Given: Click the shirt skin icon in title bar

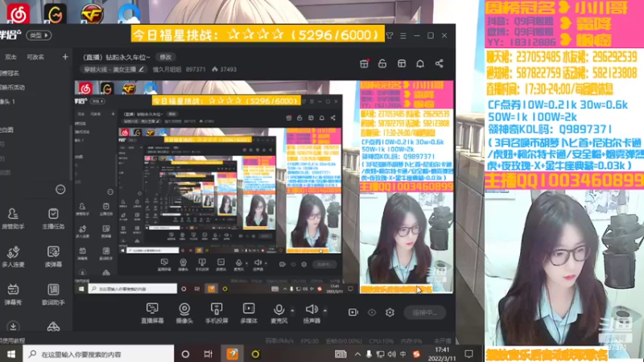Looking at the screenshot, I should coord(390,35).
